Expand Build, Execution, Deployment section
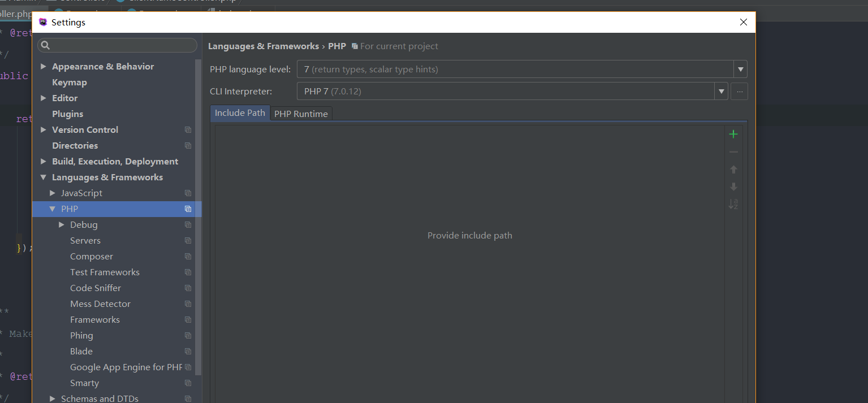 click(44, 162)
